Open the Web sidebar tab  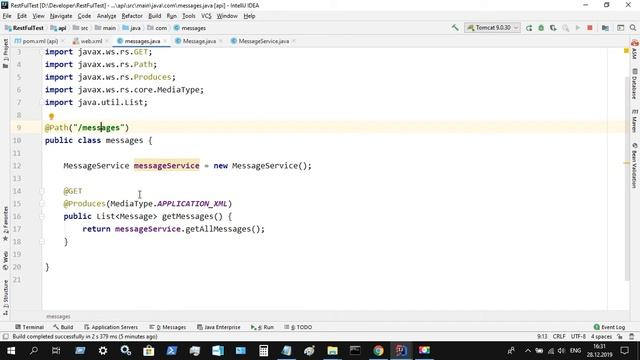[5, 261]
